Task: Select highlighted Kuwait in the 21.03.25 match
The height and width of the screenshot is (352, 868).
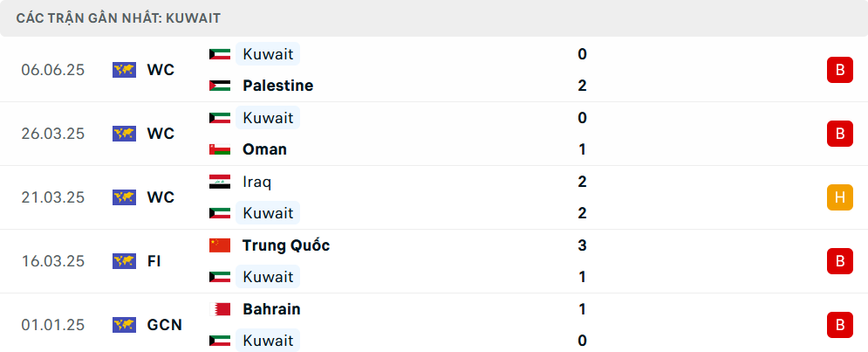Action: 268,213
